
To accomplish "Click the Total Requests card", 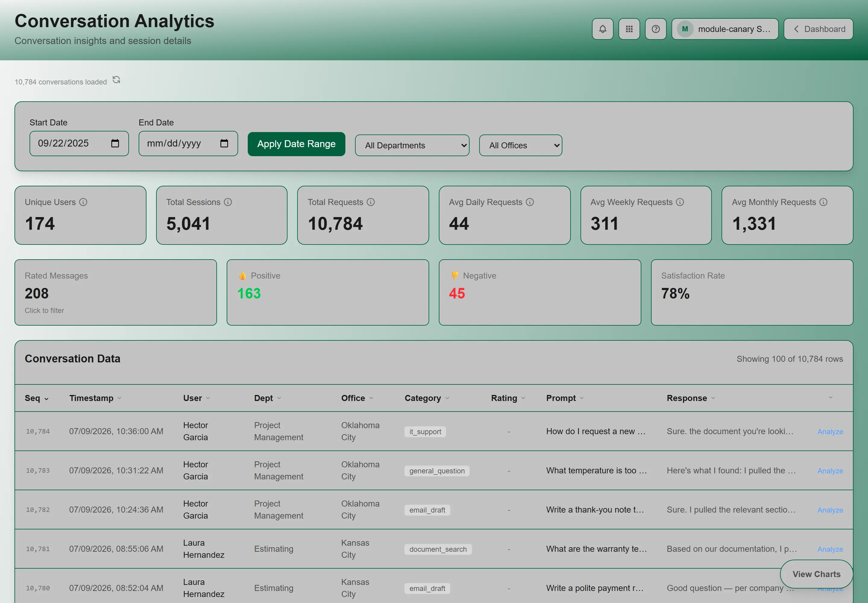I will [x=363, y=215].
